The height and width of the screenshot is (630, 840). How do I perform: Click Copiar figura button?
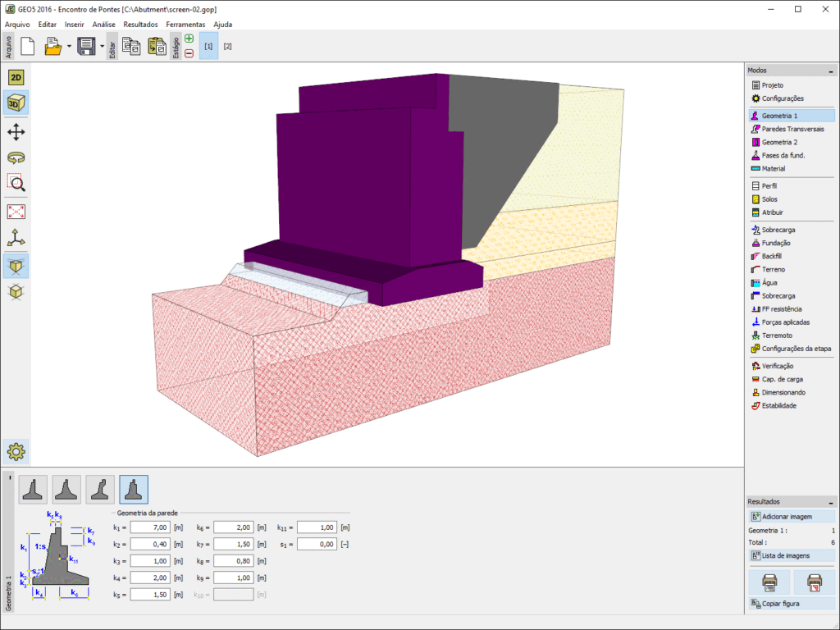[x=792, y=603]
